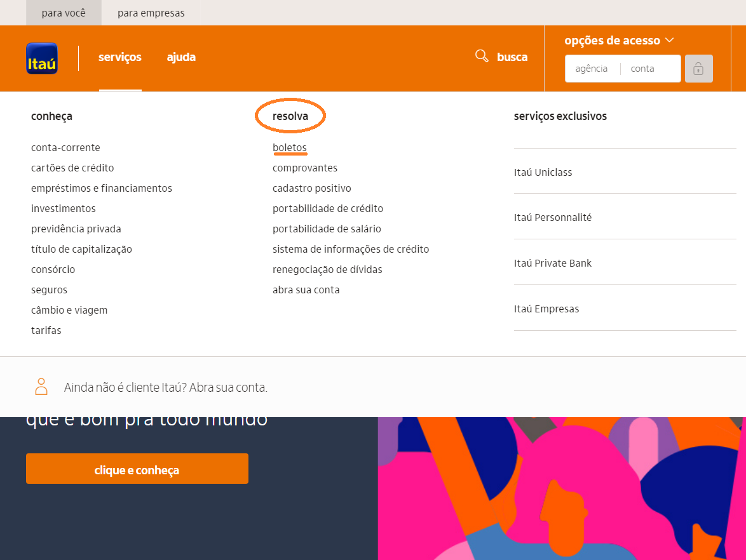Image resolution: width=746 pixels, height=560 pixels.
Task: Open the conta-corrente link
Action: click(x=65, y=147)
